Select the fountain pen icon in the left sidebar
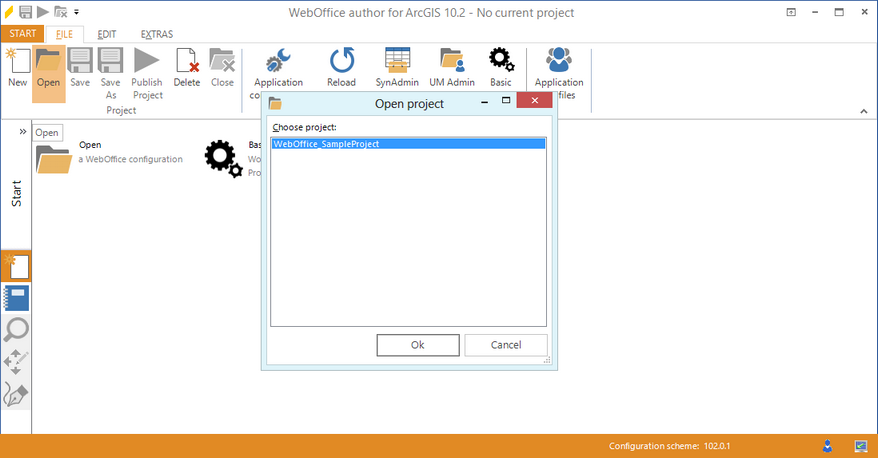878x458 pixels. pyautogui.click(x=16, y=394)
